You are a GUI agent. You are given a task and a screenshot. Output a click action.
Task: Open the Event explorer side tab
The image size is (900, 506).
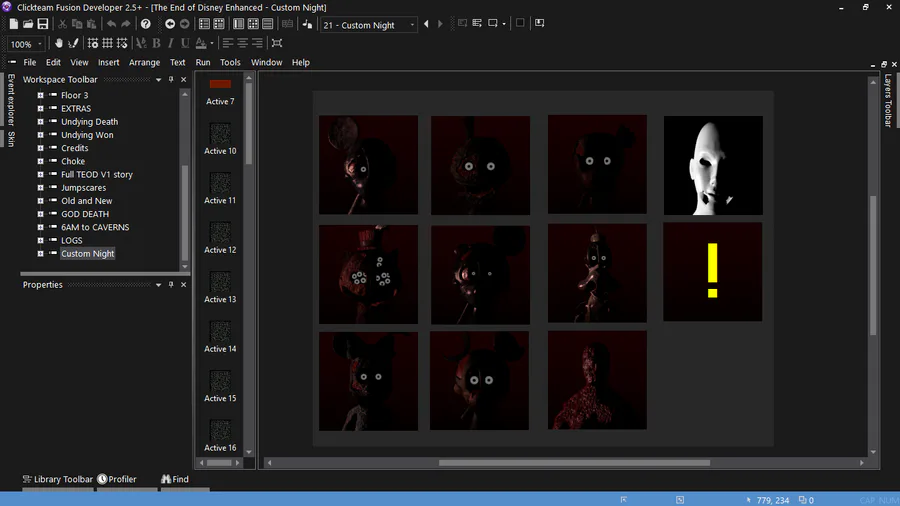click(11, 99)
